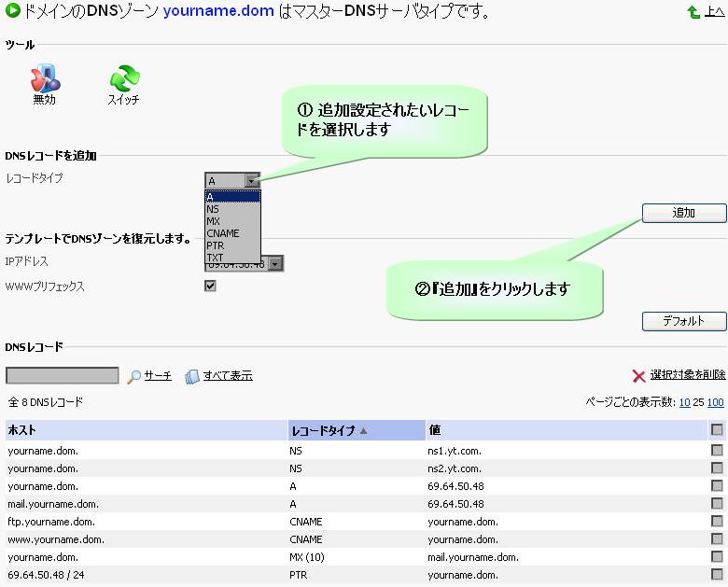728x587 pixels.
Task: Check the box for the MX (10) record
Action: 717,557
